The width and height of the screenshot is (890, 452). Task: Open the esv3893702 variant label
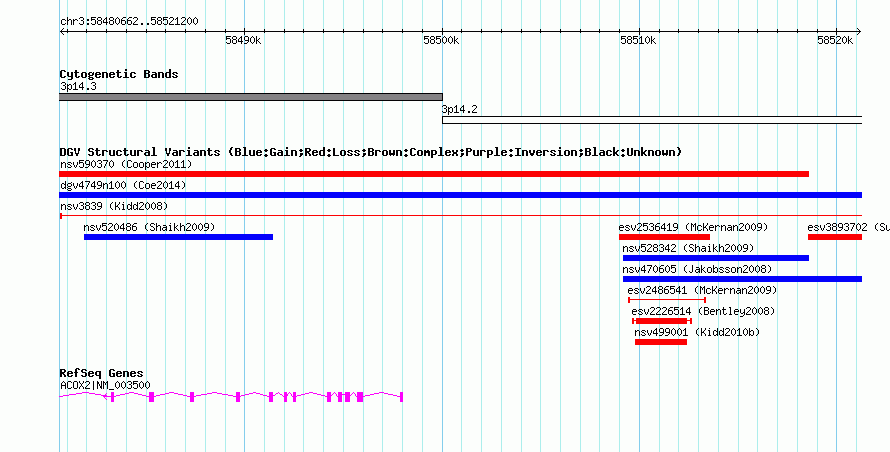(848, 228)
